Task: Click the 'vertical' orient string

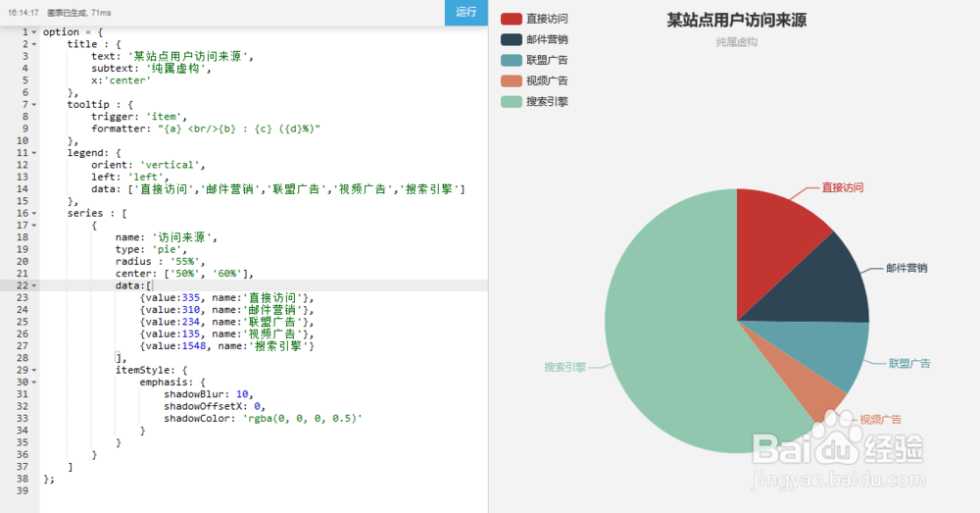Action: pyautogui.click(x=171, y=165)
